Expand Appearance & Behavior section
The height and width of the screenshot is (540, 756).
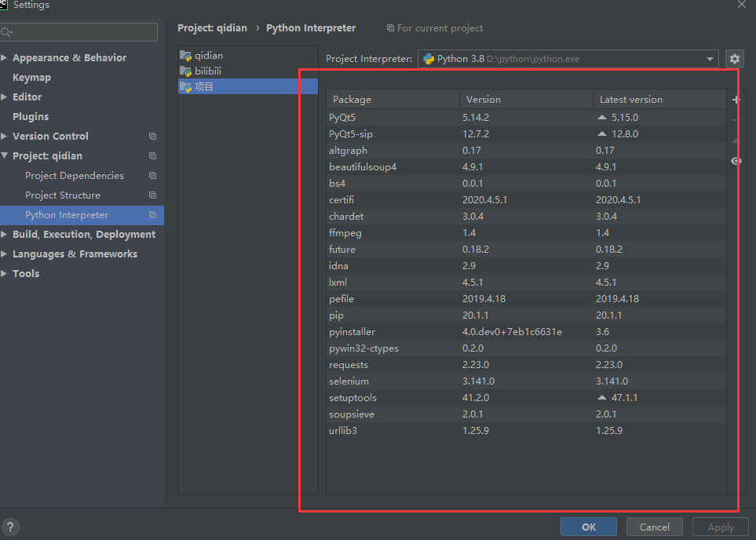[4, 57]
